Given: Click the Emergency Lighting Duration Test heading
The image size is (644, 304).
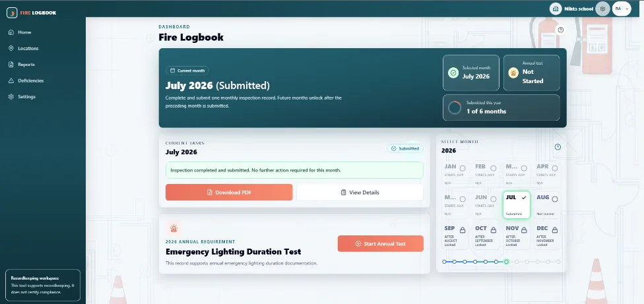Looking at the screenshot, I should [x=234, y=251].
